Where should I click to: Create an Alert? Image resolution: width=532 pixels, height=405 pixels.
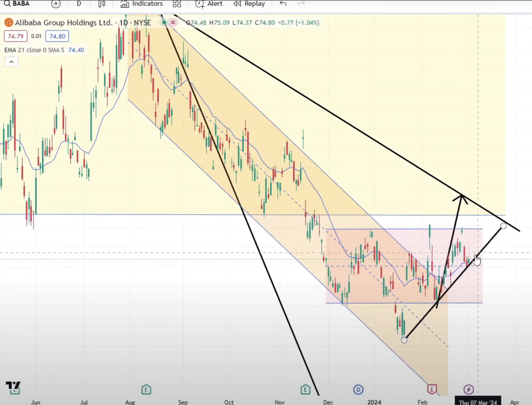coord(209,4)
